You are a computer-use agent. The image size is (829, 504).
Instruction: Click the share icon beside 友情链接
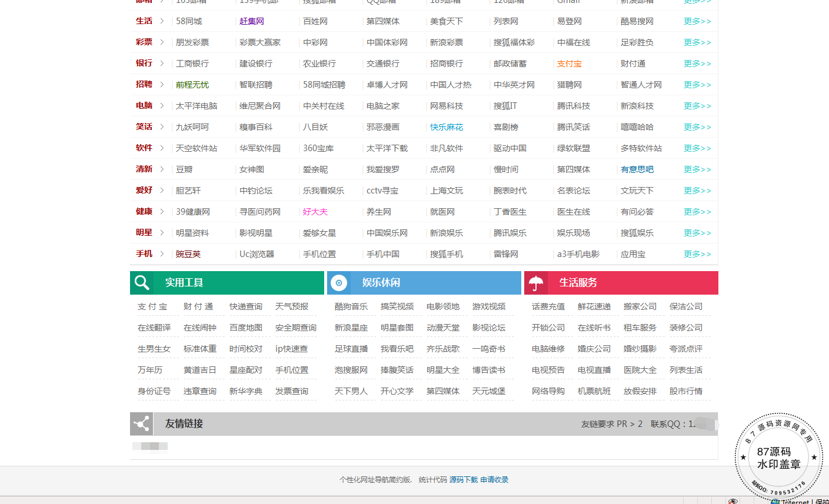[x=142, y=424]
